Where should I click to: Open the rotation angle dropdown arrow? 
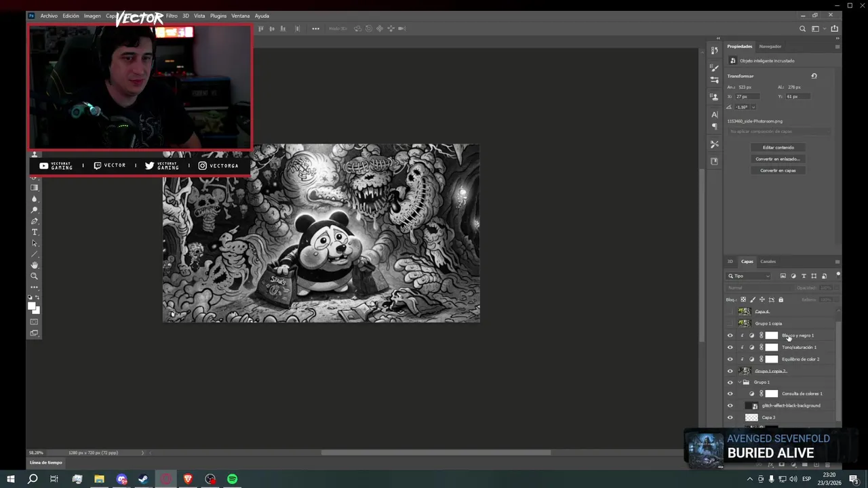(x=753, y=107)
